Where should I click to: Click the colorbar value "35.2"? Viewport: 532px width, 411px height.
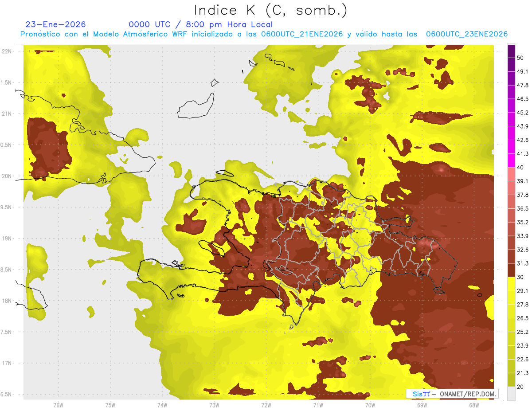523,223
